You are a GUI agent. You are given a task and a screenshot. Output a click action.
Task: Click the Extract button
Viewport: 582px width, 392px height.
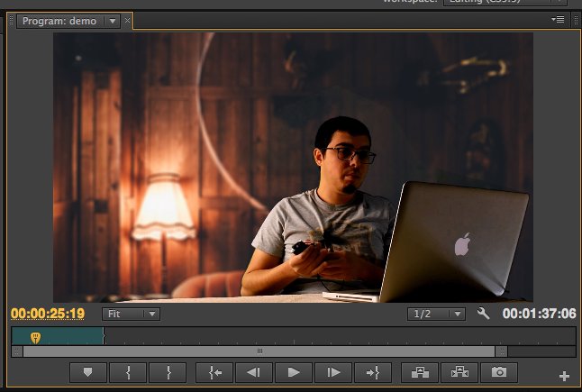click(x=459, y=372)
